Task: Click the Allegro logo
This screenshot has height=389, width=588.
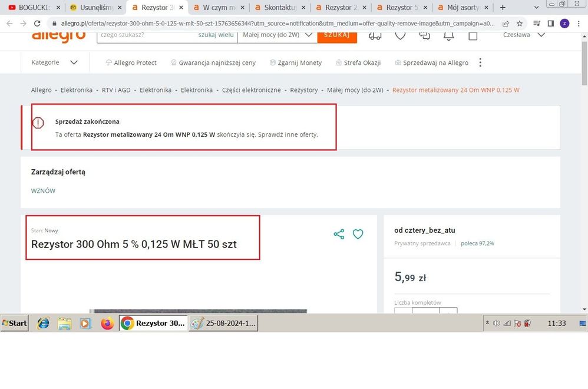Action: [58, 37]
